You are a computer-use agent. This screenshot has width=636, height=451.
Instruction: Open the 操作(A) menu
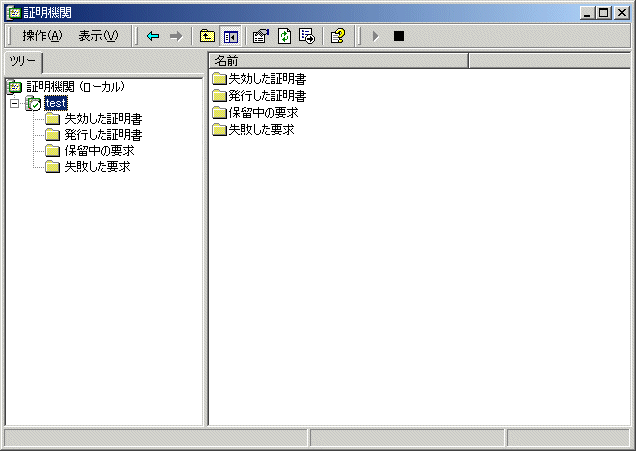(x=42, y=36)
